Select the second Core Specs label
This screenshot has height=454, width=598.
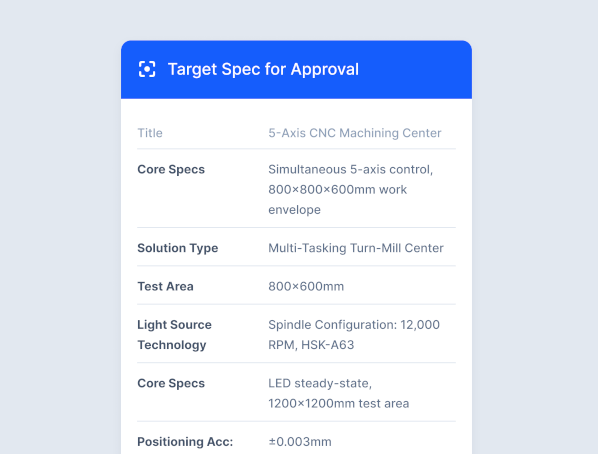click(171, 383)
